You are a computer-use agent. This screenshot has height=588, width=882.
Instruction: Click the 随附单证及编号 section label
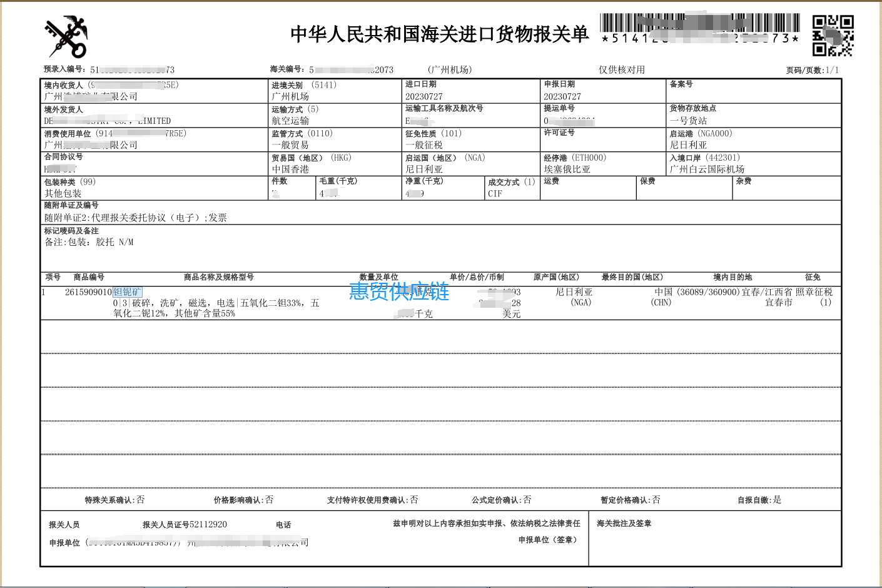pos(71,205)
